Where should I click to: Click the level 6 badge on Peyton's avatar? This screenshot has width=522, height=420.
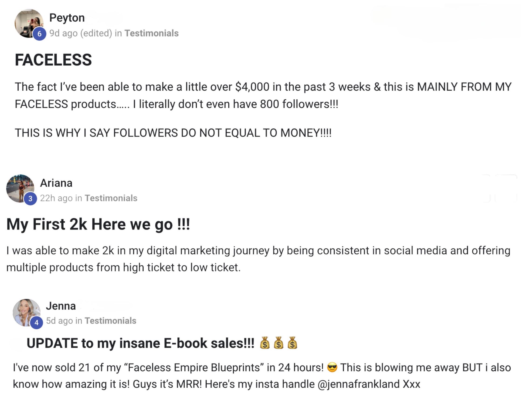pos(39,34)
